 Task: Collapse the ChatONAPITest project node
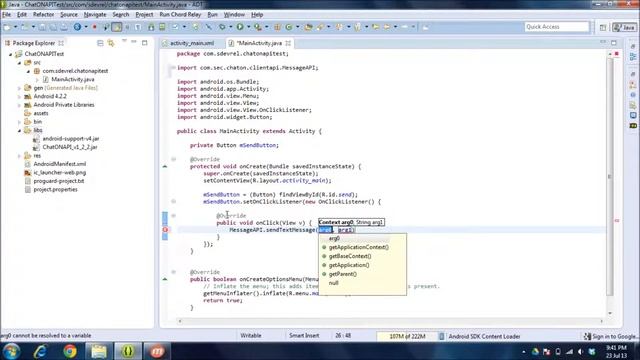click(11, 54)
